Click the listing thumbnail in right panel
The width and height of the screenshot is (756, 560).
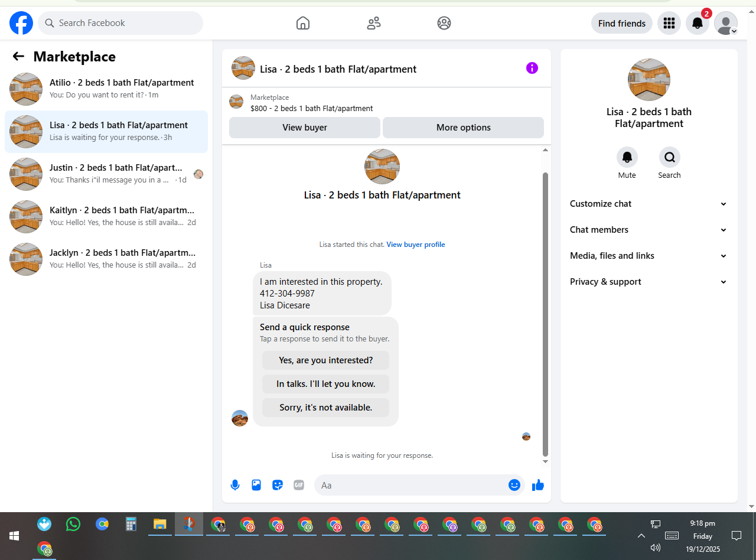[649, 80]
